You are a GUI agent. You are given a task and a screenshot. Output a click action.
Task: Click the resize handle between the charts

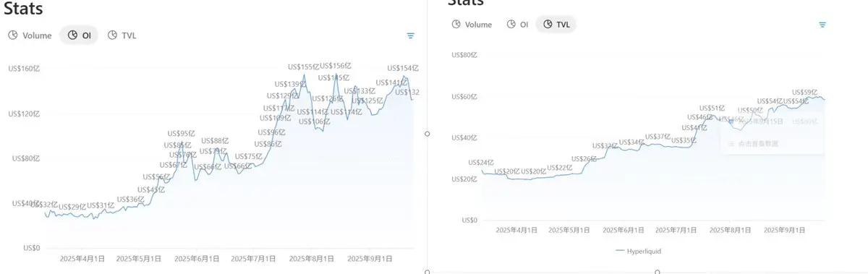click(x=427, y=134)
